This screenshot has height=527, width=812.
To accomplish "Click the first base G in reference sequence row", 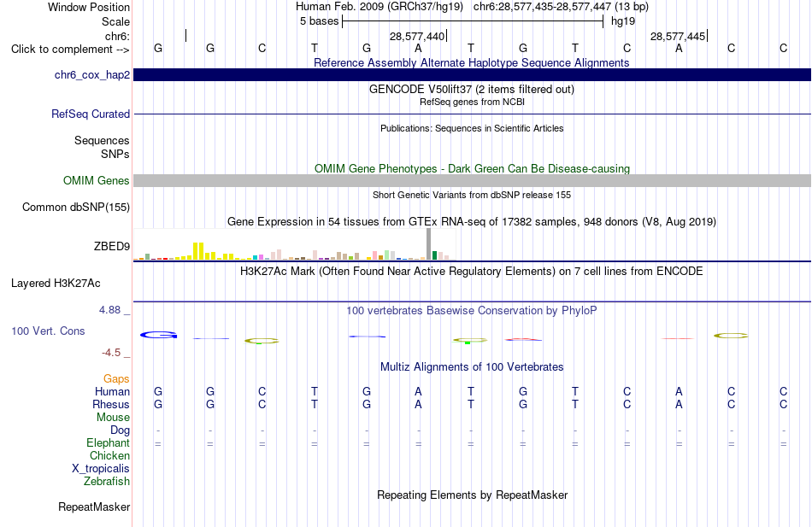I will (158, 49).
